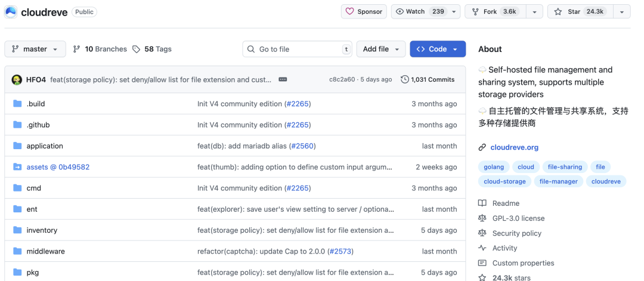Open the .github folder
Screen dimensions: 644x281
click(38, 125)
